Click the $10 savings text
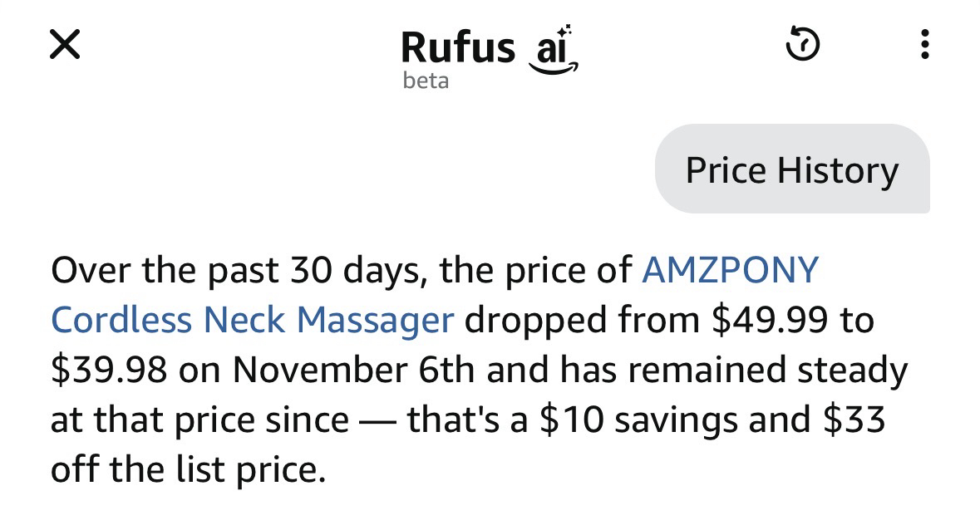The height and width of the screenshot is (530, 980). tap(570, 420)
